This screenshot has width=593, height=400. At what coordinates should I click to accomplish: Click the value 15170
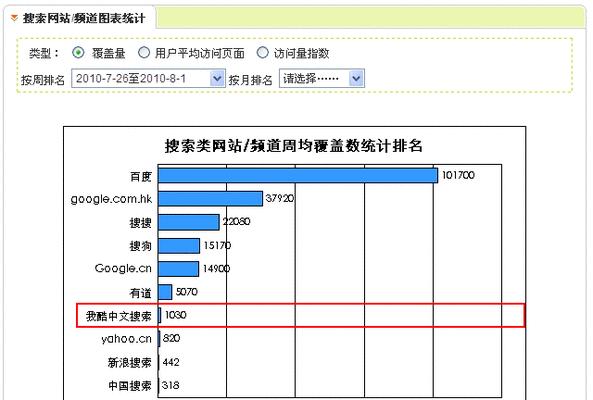[x=217, y=245]
